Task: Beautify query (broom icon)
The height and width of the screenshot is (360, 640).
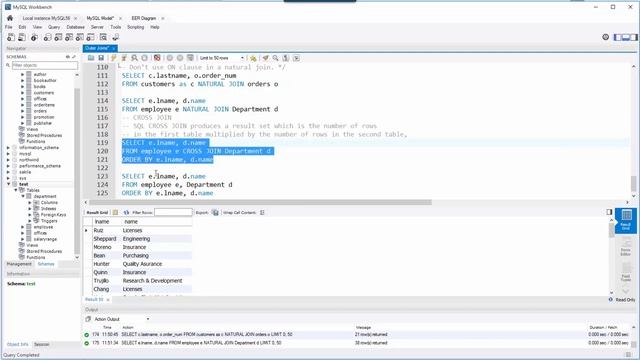Action: [266, 58]
